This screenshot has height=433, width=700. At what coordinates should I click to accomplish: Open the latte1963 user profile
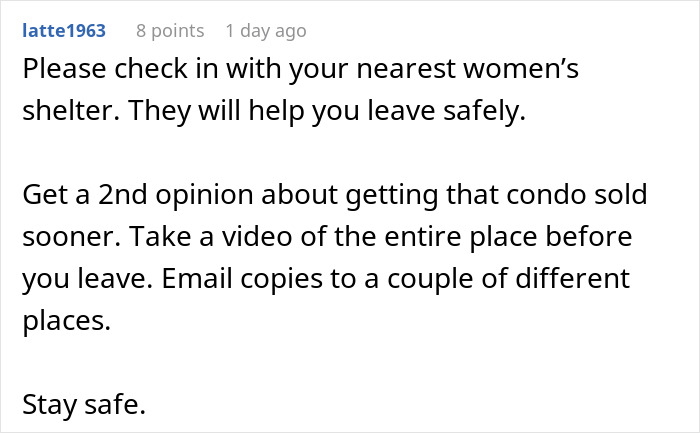[x=63, y=30]
